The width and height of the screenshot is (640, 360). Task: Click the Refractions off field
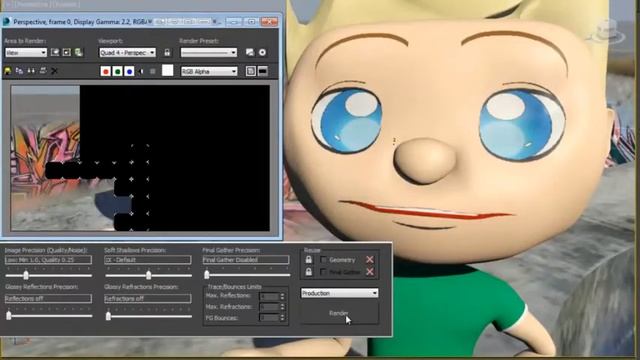(148, 299)
